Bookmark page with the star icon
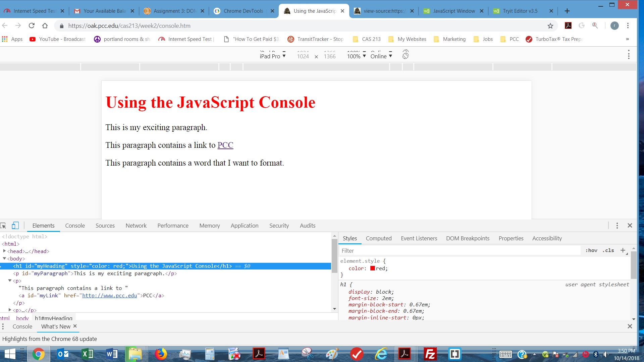Image resolution: width=644 pixels, height=362 pixels. 550,26
